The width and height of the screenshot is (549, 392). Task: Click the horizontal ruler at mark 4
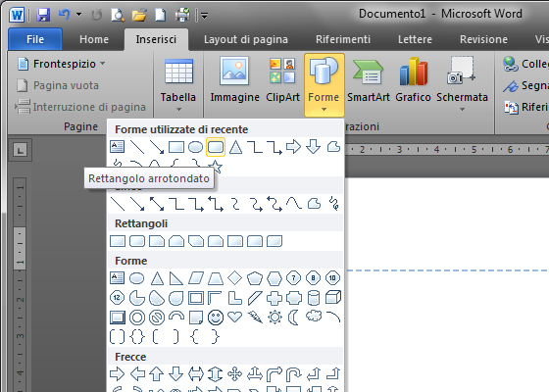pos(436,149)
